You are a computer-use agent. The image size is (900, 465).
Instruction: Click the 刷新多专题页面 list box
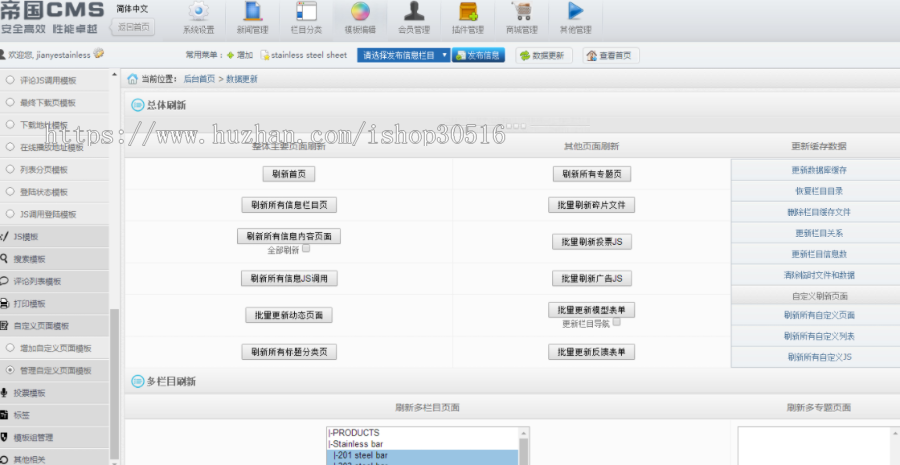pos(818,445)
